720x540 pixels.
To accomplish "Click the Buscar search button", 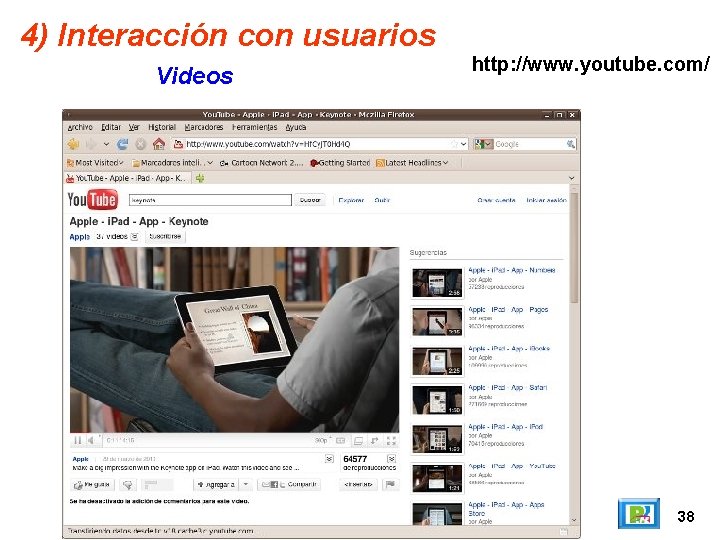I will click(310, 200).
